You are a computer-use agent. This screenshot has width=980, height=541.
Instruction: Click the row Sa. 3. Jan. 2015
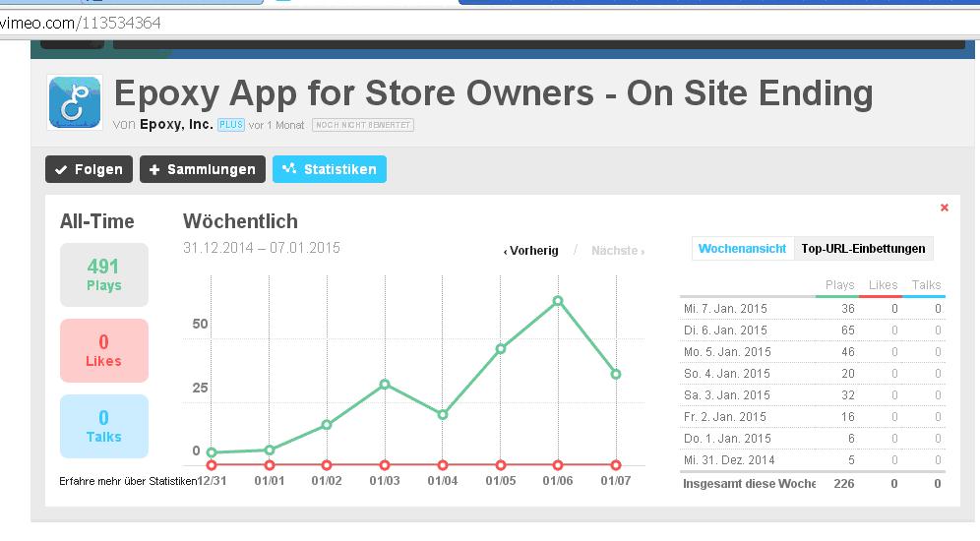813,395
